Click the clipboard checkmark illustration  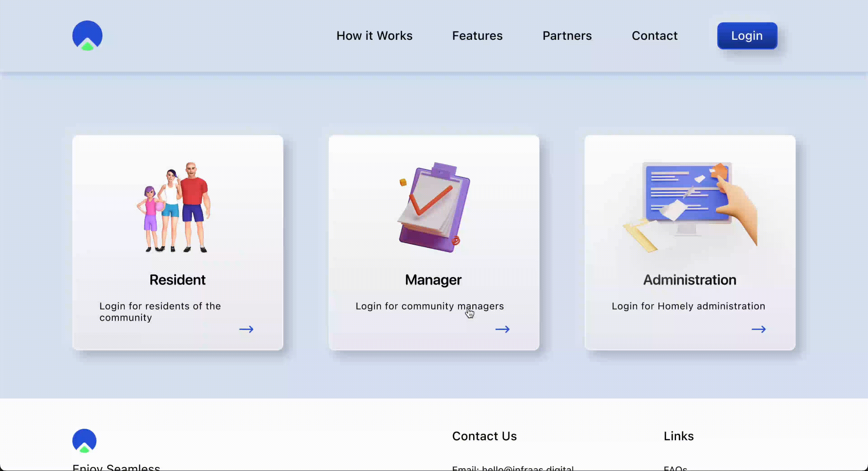coord(434,207)
